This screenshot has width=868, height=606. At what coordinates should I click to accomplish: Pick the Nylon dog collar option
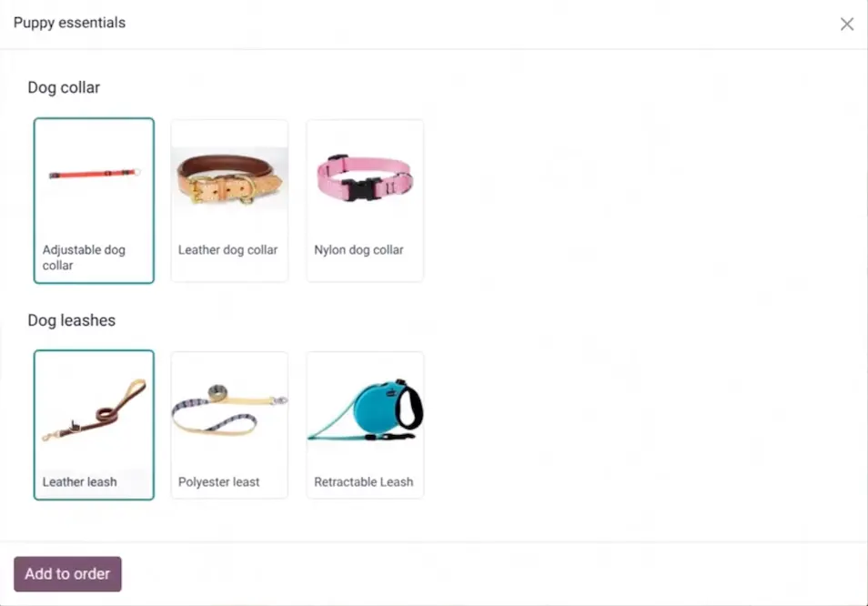[x=366, y=200]
